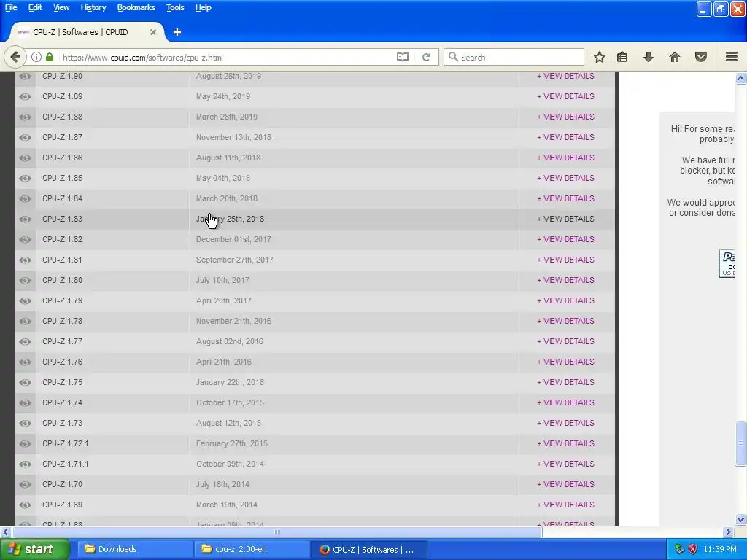Click in the Search input field
Viewport: 747px width, 560px height.
[514, 57]
